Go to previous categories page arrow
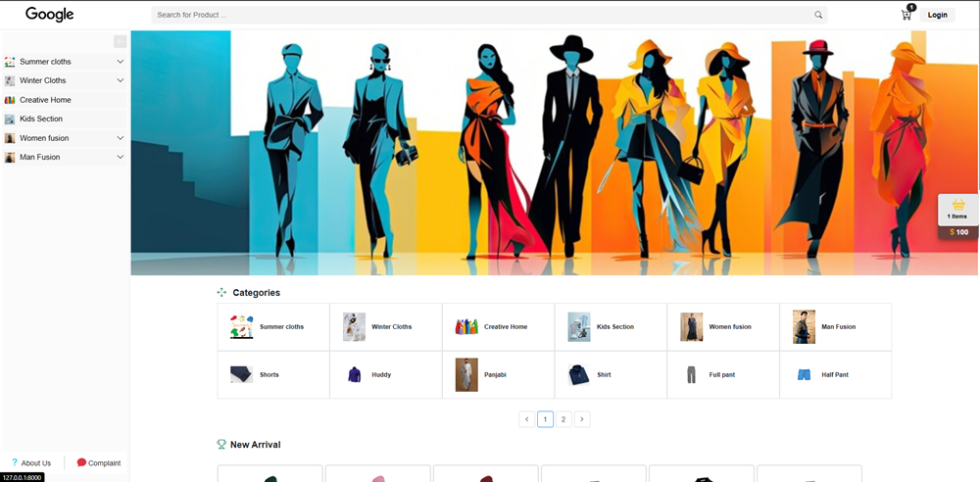The image size is (980, 482). [527, 419]
